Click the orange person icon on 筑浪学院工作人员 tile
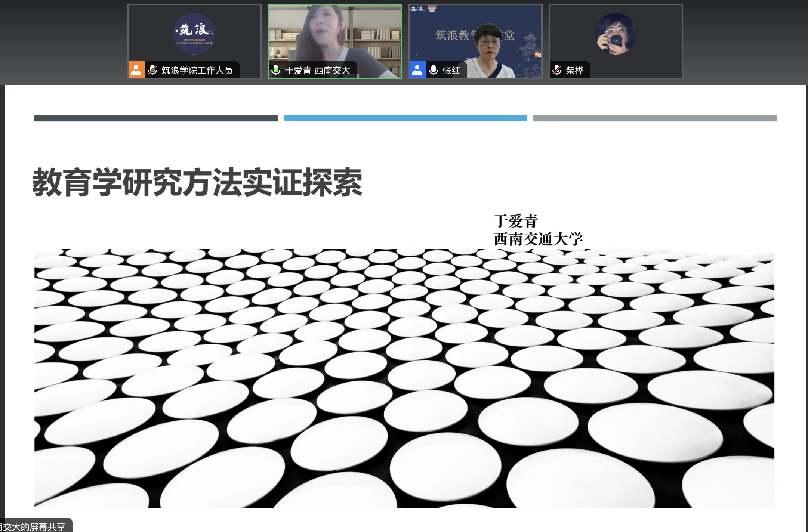This screenshot has width=808, height=532. [x=136, y=70]
